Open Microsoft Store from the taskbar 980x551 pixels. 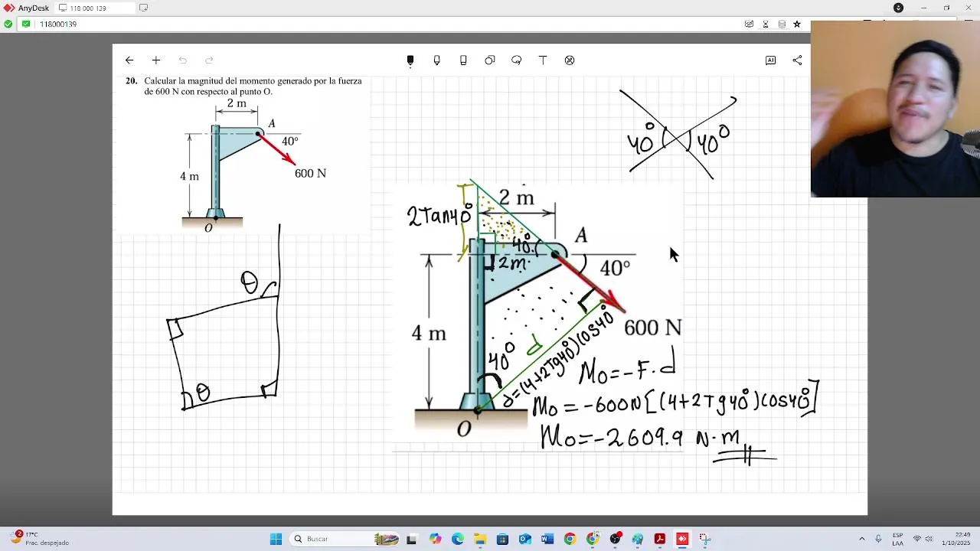(502, 539)
